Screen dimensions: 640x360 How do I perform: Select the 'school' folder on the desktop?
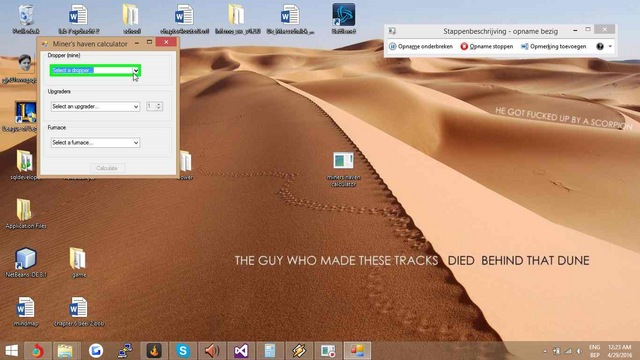(x=131, y=19)
